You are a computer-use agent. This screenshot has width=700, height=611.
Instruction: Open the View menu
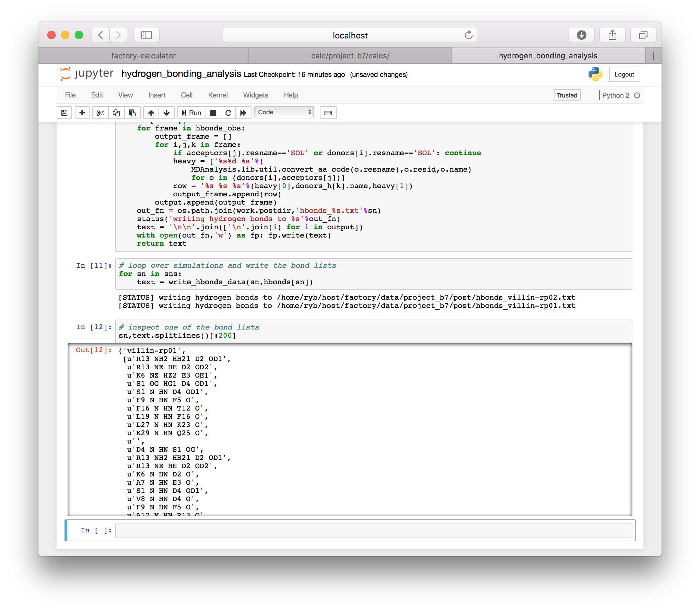pos(126,95)
